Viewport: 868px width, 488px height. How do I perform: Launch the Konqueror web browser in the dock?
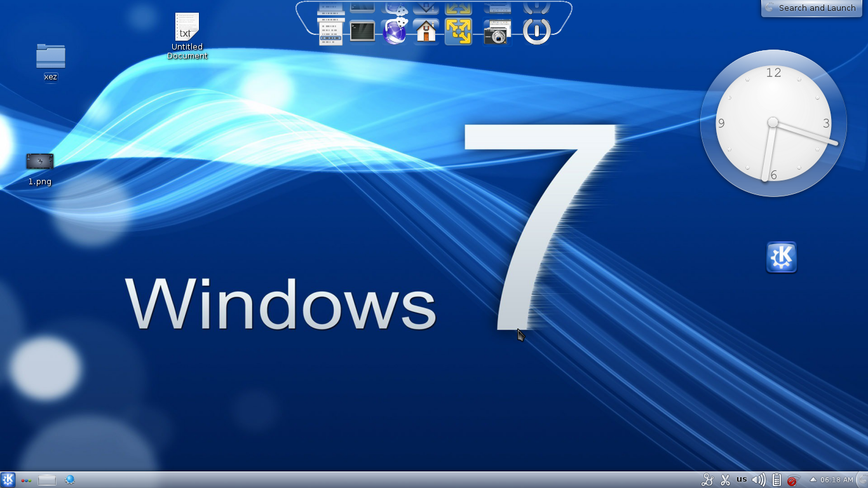click(394, 30)
